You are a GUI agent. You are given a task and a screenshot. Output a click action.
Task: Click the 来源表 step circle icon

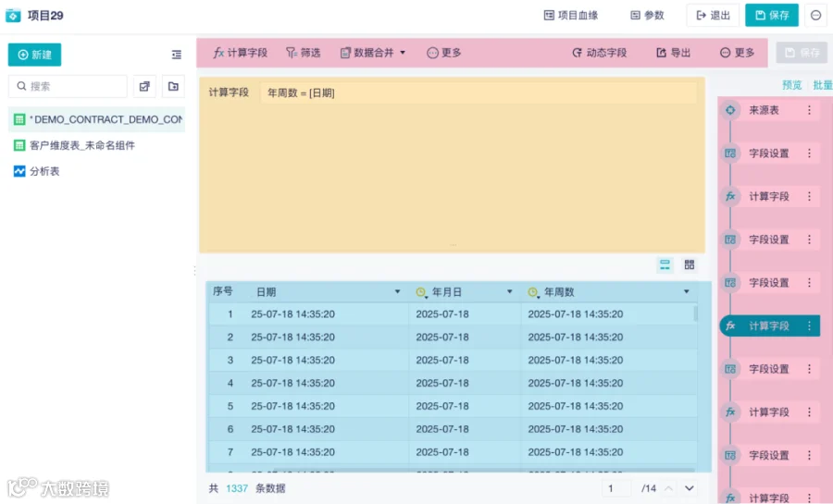click(730, 110)
